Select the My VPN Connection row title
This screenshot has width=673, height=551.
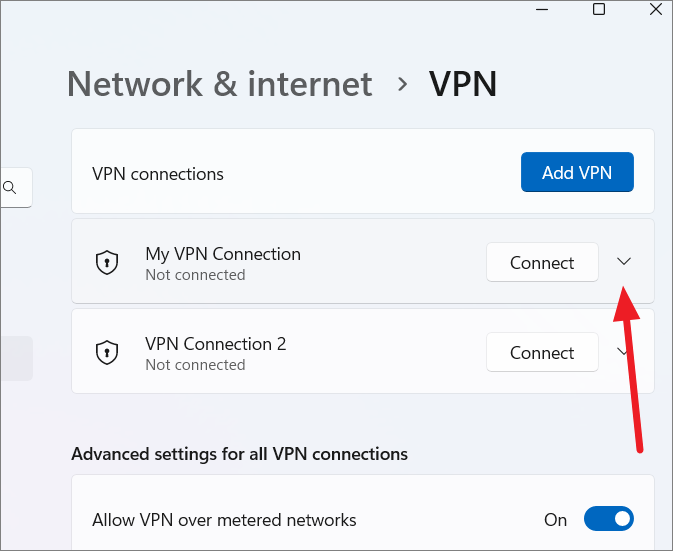click(x=223, y=254)
